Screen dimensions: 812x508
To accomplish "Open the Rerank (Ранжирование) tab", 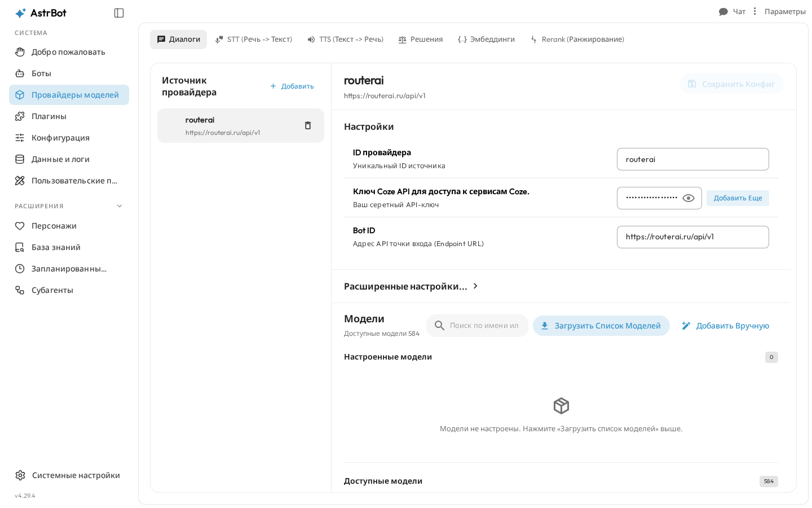I will (x=577, y=40).
